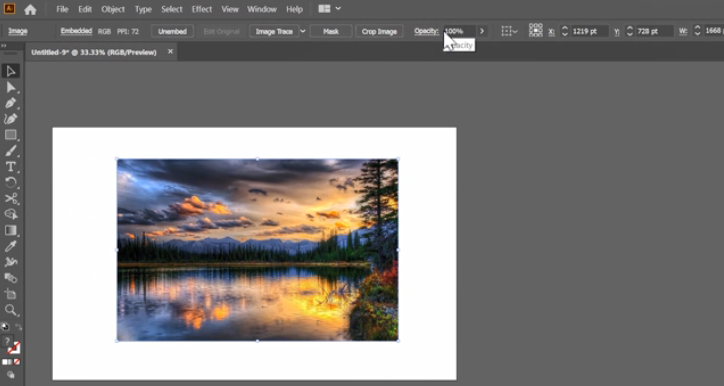
Task: Click the X coordinate input field
Action: (x=590, y=31)
